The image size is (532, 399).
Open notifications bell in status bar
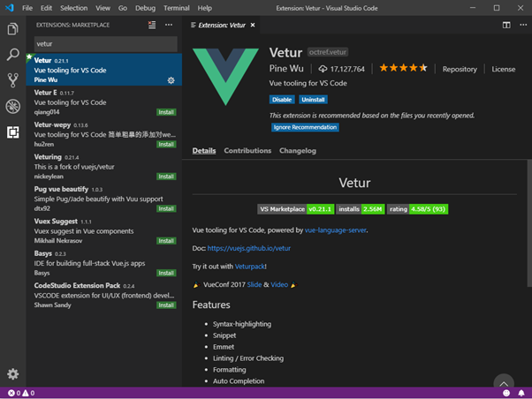(x=521, y=393)
